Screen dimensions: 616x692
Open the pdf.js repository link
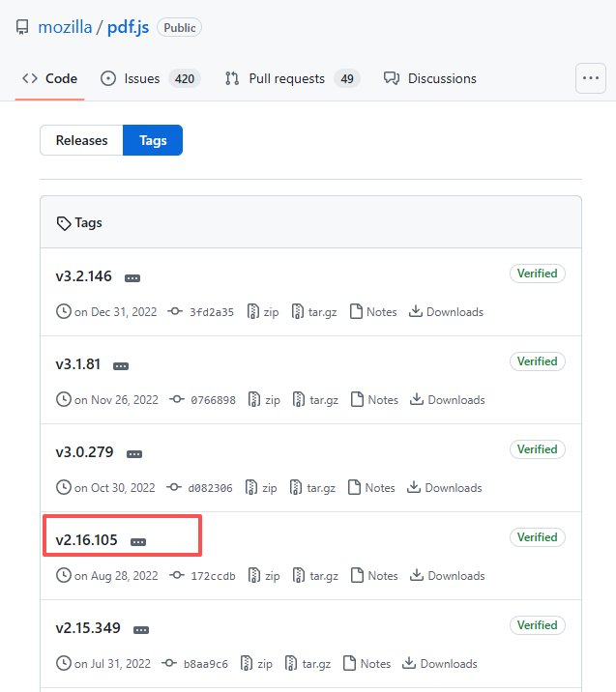(128, 27)
